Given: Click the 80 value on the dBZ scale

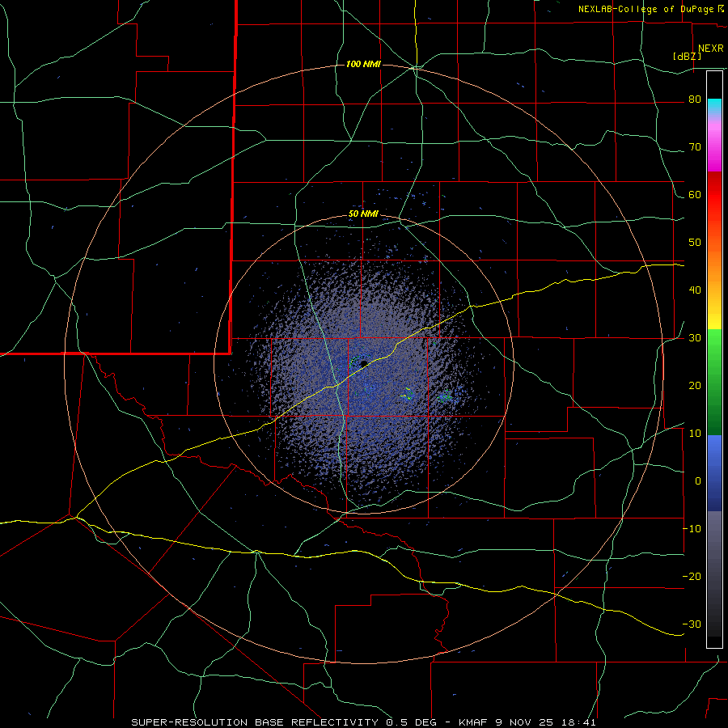Looking at the screenshot, I should pos(695,99).
